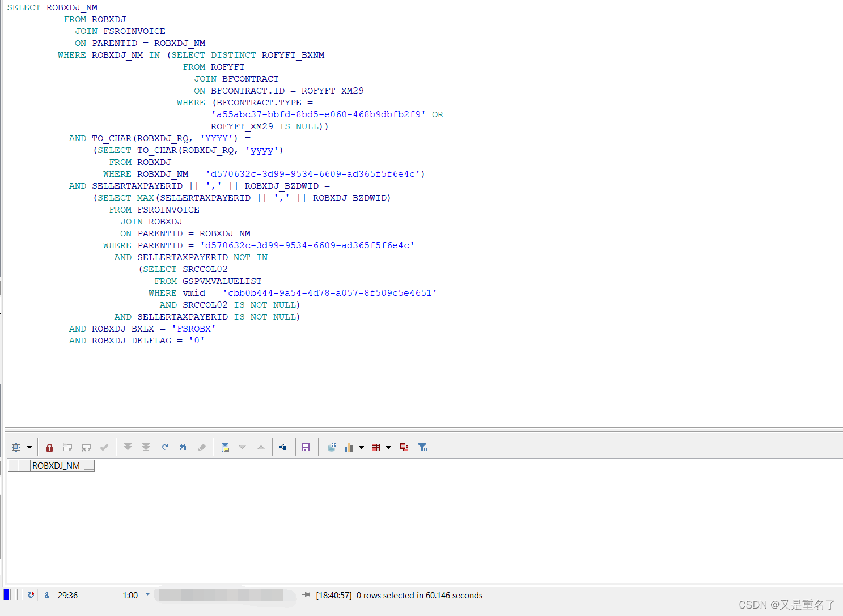Click the blue filter icon
Screen dimensions: 843x616
(x=423, y=447)
